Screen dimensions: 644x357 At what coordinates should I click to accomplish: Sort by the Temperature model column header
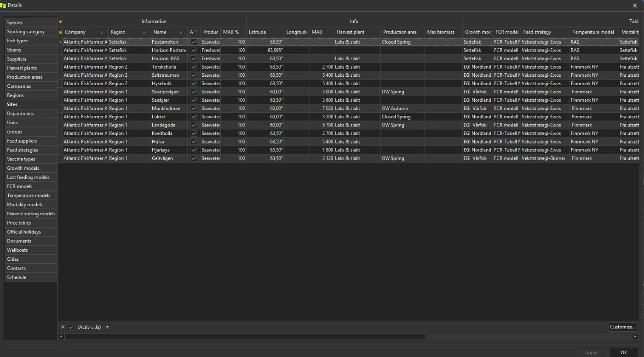point(594,32)
